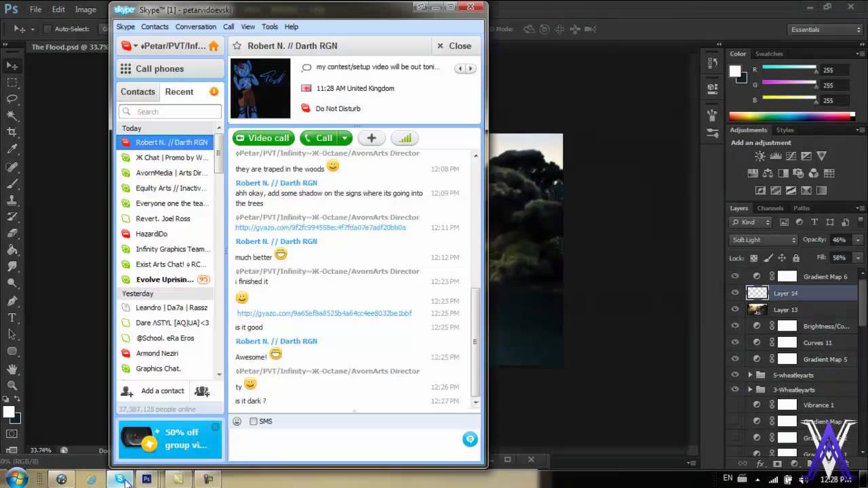
Task: Expand the 5-wheatleyarts layer group
Action: pyautogui.click(x=750, y=375)
